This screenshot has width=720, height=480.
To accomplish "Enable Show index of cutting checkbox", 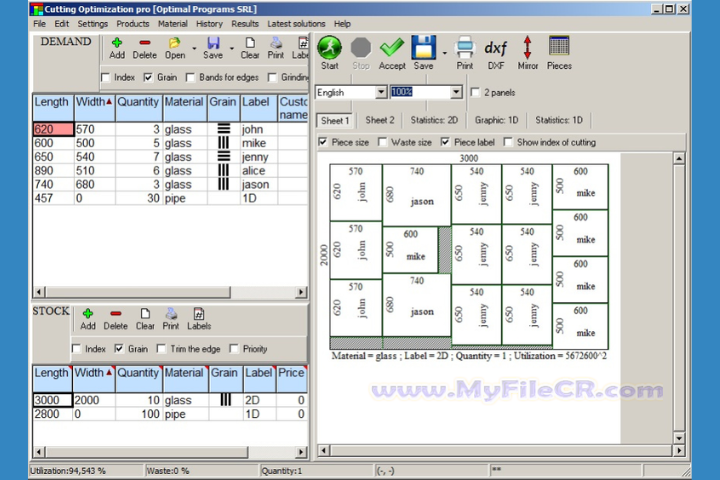I will click(x=508, y=142).
